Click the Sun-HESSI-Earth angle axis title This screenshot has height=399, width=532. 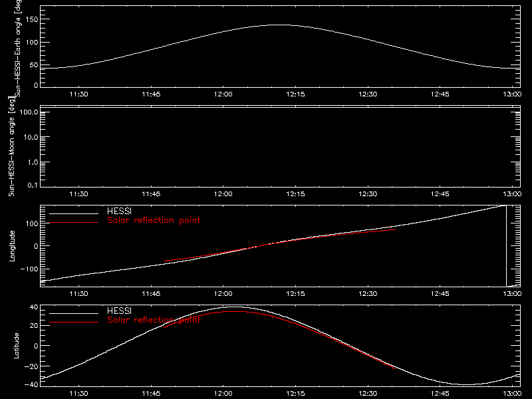[18, 48]
